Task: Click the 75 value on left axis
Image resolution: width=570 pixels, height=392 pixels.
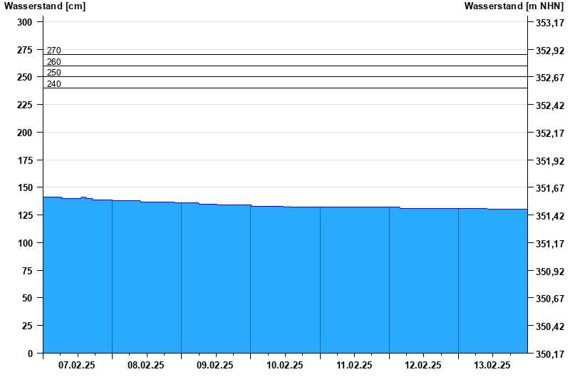Action: tap(27, 271)
